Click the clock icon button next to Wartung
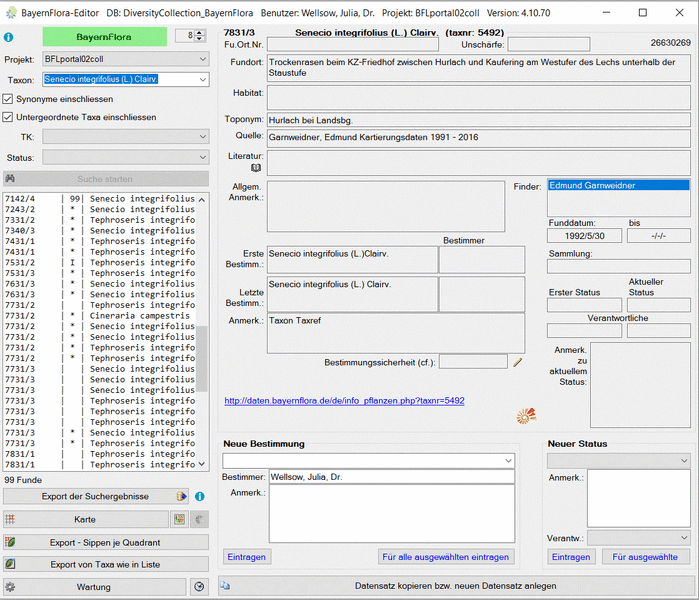 pos(199,587)
